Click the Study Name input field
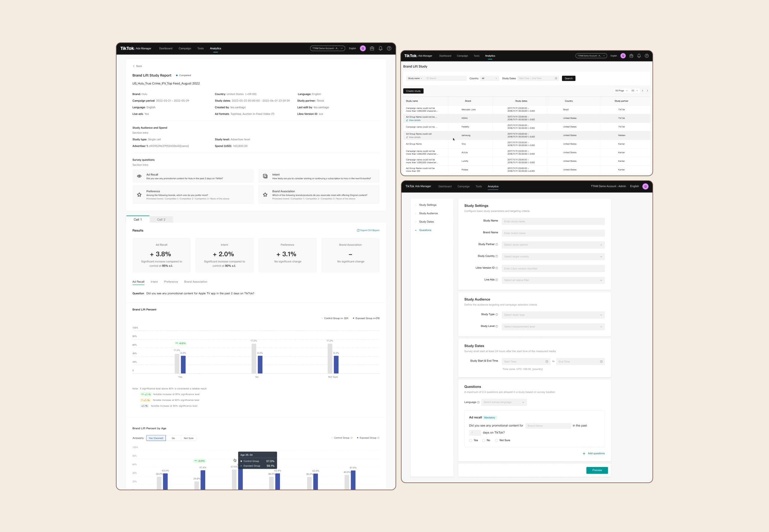Image resolution: width=769 pixels, height=532 pixels. click(553, 221)
